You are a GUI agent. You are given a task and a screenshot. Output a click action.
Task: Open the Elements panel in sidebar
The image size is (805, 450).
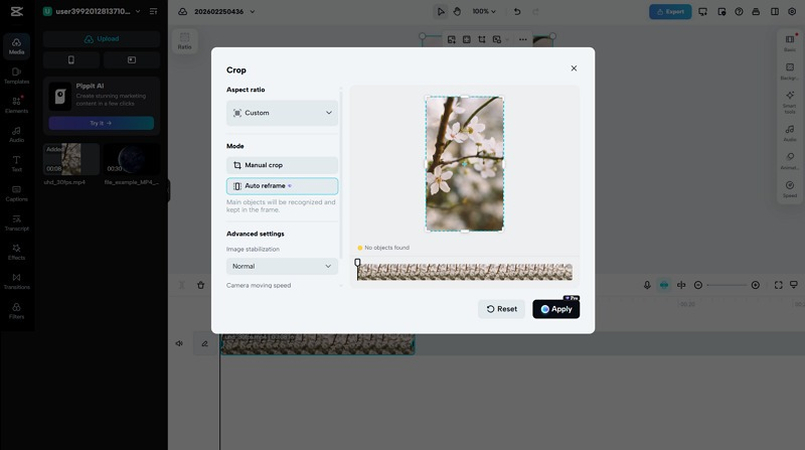click(x=16, y=105)
